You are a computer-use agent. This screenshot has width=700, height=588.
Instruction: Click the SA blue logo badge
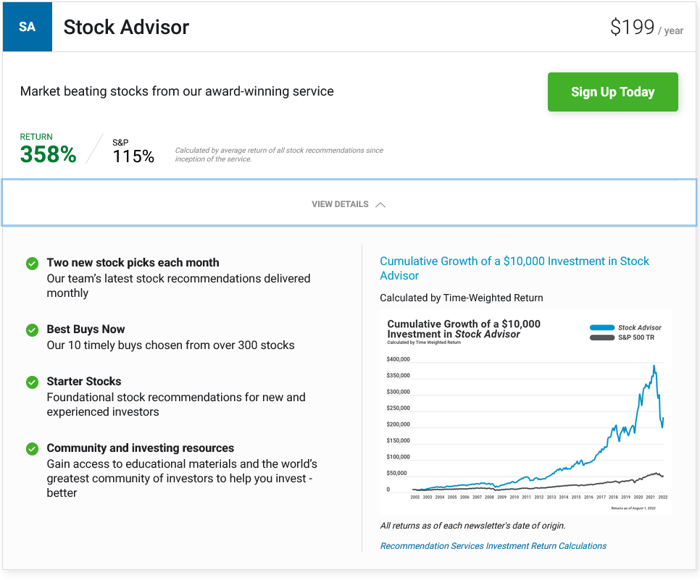(28, 27)
